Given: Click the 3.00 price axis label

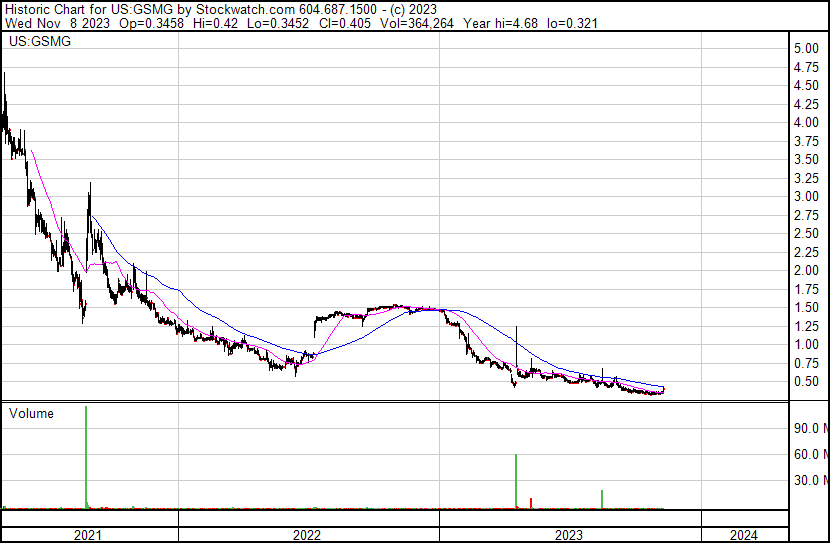Looking at the screenshot, I should (x=806, y=197).
